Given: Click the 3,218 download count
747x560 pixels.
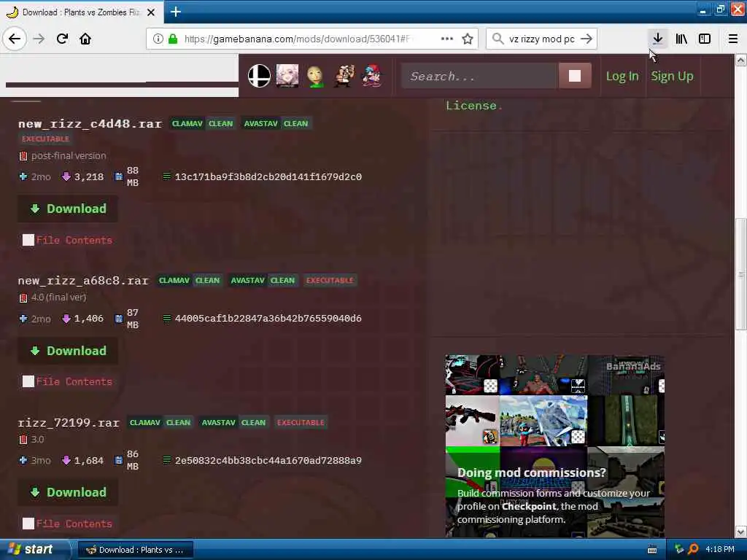Looking at the screenshot, I should pyautogui.click(x=88, y=177).
